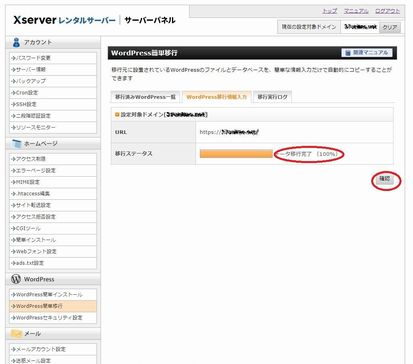The image size is (413, 364).
Task: Open WordPress簡単インストール in sidebar
Action: [x=53, y=295]
